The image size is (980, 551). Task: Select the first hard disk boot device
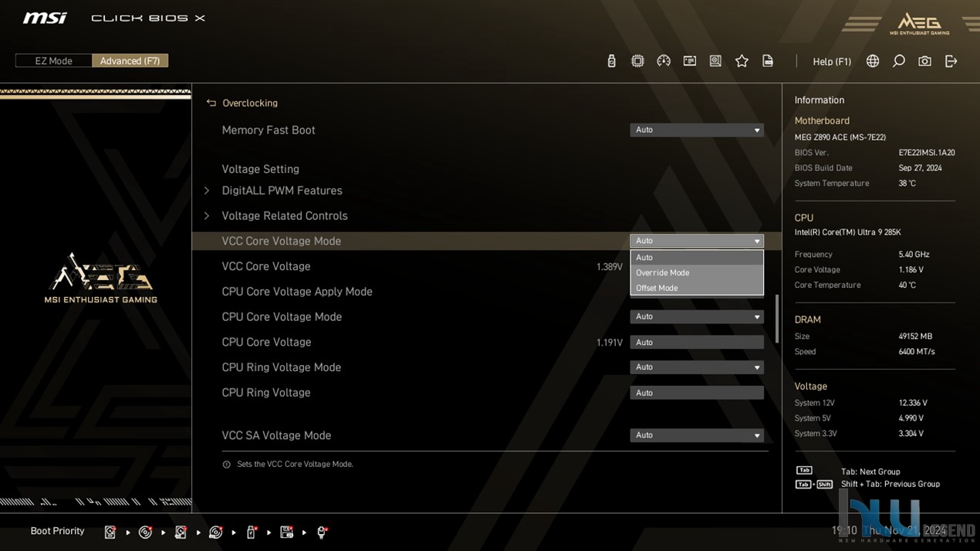pyautogui.click(x=110, y=532)
